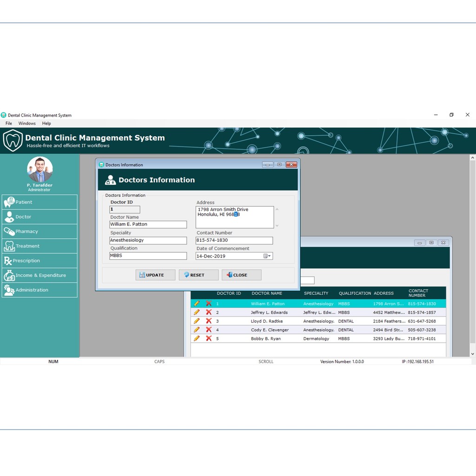Open the Patient sidebar section
This screenshot has height=476, width=476.
pos(40,202)
